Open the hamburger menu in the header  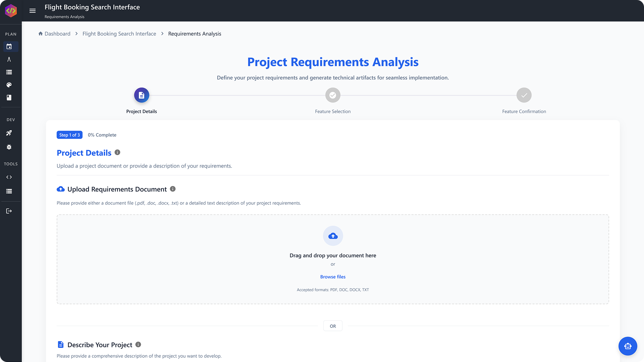[32, 11]
